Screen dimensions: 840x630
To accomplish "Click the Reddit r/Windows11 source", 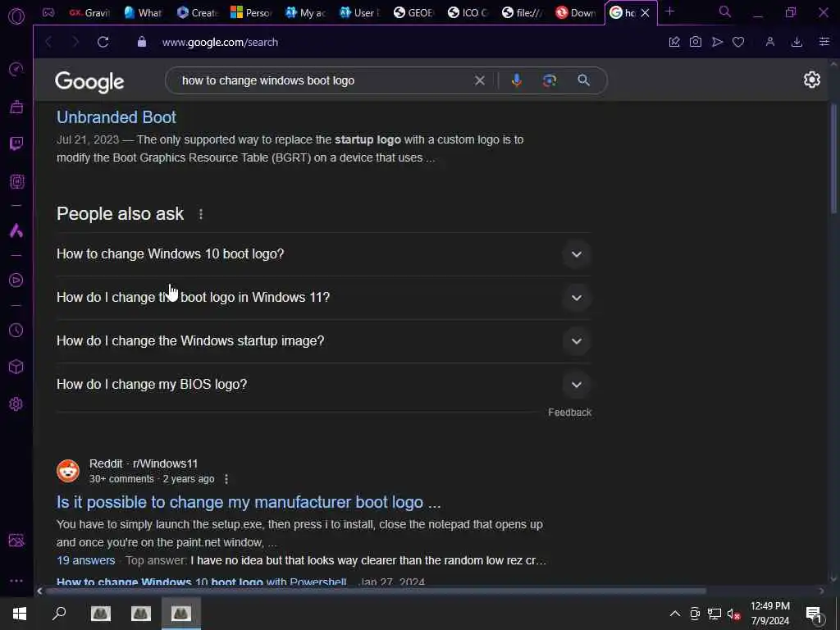I will (144, 463).
